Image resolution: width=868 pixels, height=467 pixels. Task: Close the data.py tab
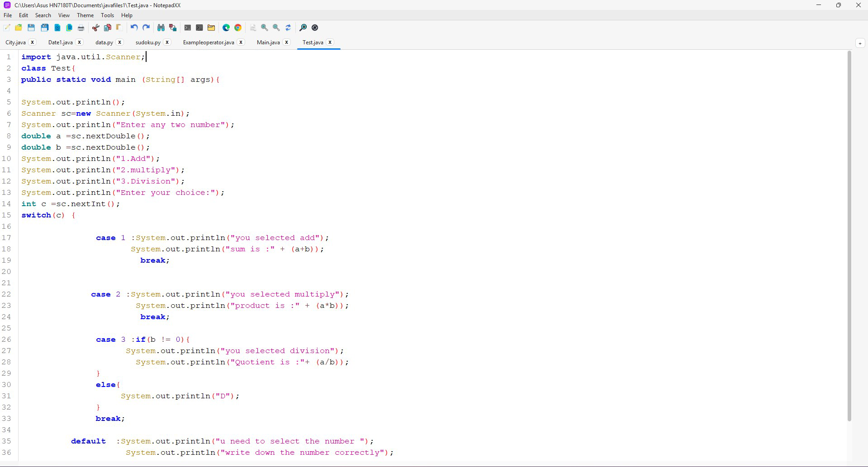119,42
